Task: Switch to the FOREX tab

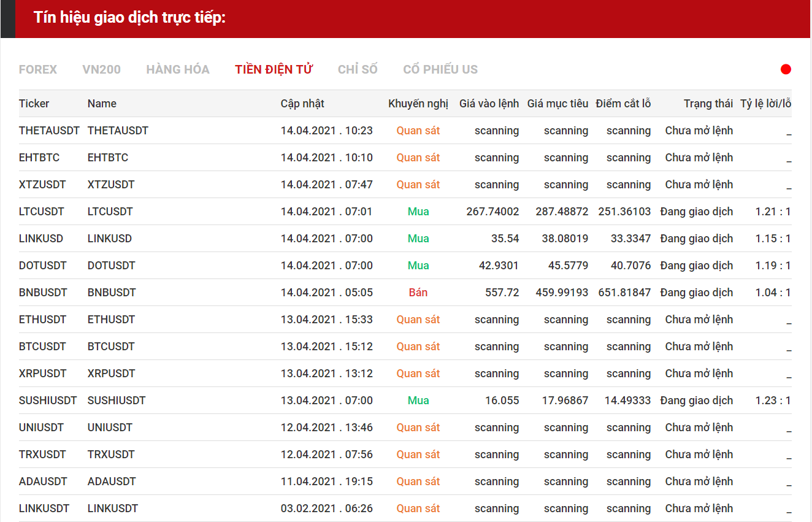Action: click(38, 69)
